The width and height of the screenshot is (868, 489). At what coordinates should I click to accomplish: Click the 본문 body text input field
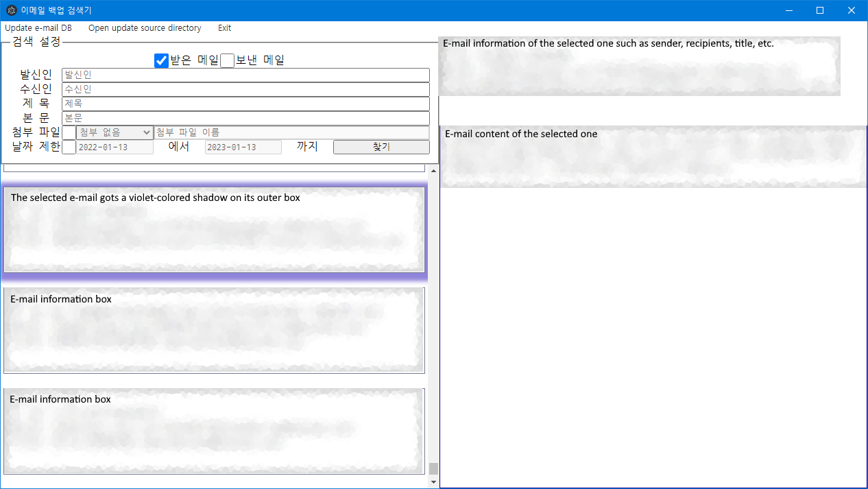(x=245, y=117)
